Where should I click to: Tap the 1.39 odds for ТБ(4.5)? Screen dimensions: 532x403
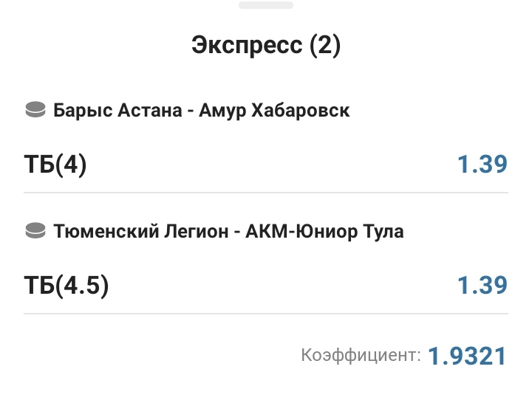point(482,285)
